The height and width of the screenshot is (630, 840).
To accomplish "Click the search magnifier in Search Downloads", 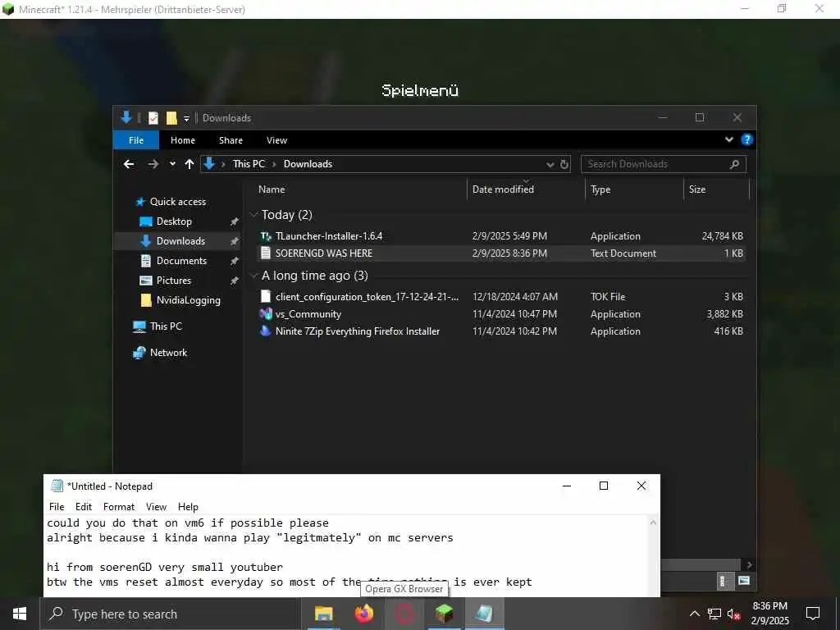I will 734,164.
